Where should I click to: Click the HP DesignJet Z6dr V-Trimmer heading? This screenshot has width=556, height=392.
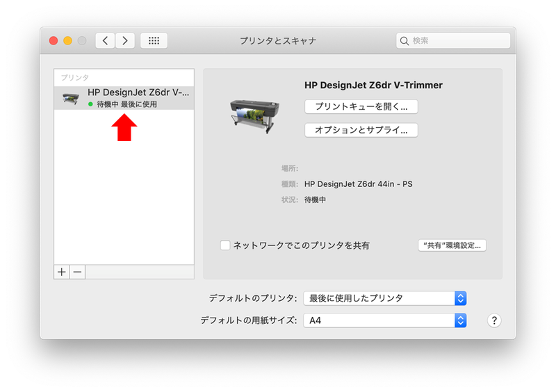373,85
